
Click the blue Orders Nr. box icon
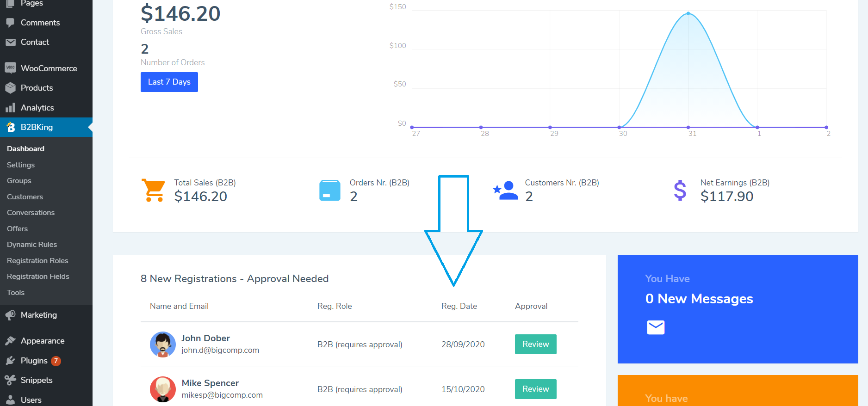click(330, 190)
